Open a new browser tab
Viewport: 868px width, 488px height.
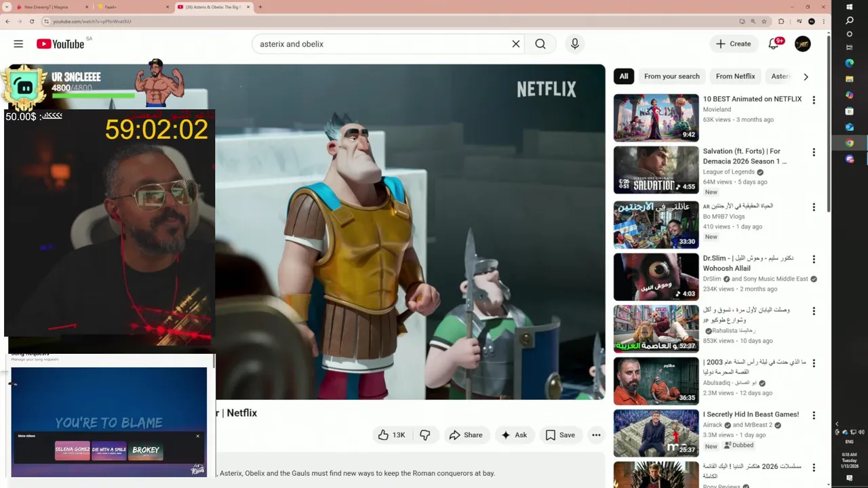260,7
